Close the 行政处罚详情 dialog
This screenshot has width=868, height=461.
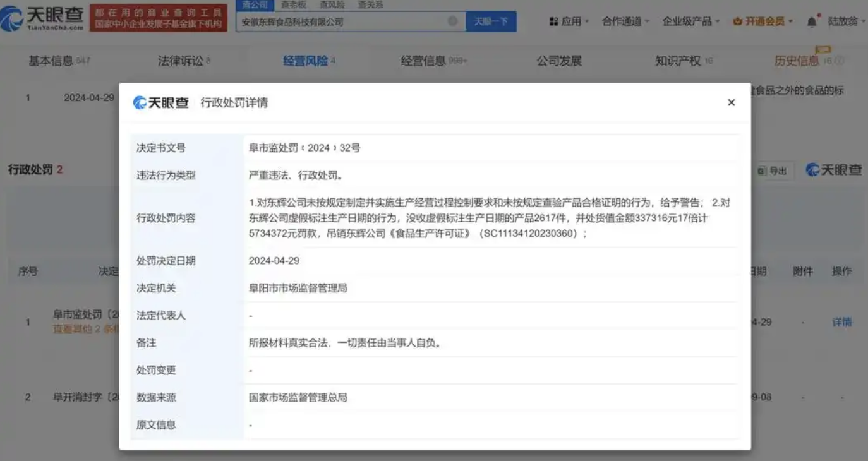(x=731, y=102)
